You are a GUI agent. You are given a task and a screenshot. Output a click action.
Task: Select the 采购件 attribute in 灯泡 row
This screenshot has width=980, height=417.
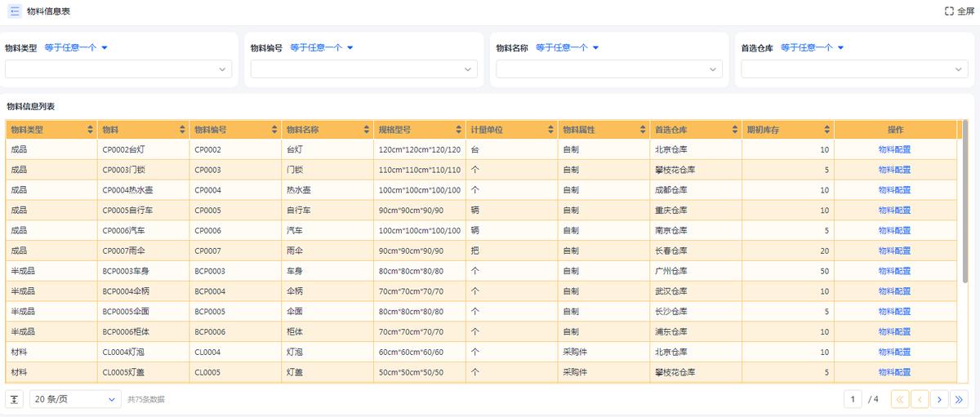tap(604, 353)
